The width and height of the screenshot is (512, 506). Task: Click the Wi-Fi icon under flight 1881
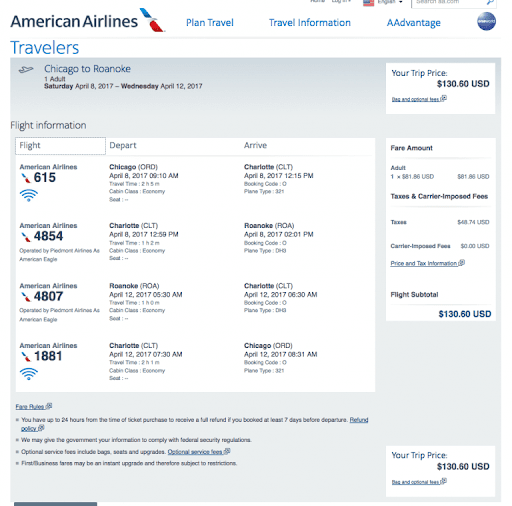click(x=29, y=374)
